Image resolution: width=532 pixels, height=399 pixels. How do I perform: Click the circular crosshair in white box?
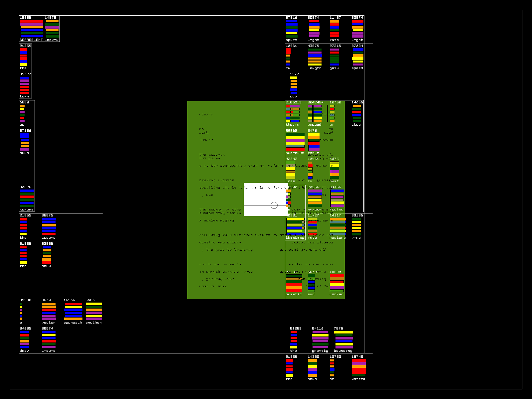[274, 205]
